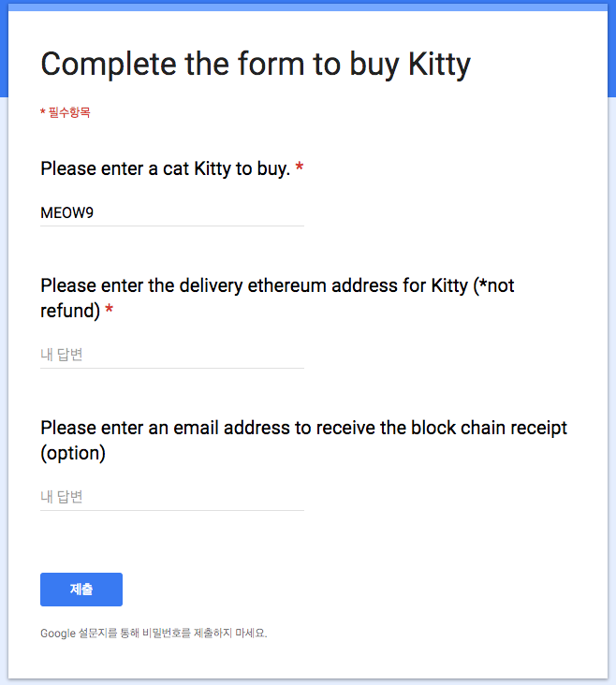Viewport: 616px width, 685px height.
Task: Click the blue header band above the form
Action: 308,7
